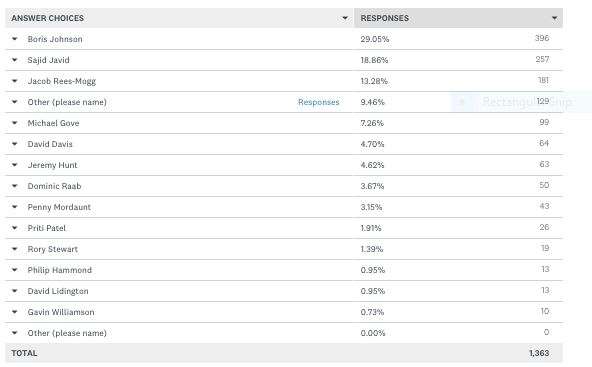Expand the Dominic Raab row arrow
This screenshot has height=367, width=592.
pyautogui.click(x=15, y=186)
